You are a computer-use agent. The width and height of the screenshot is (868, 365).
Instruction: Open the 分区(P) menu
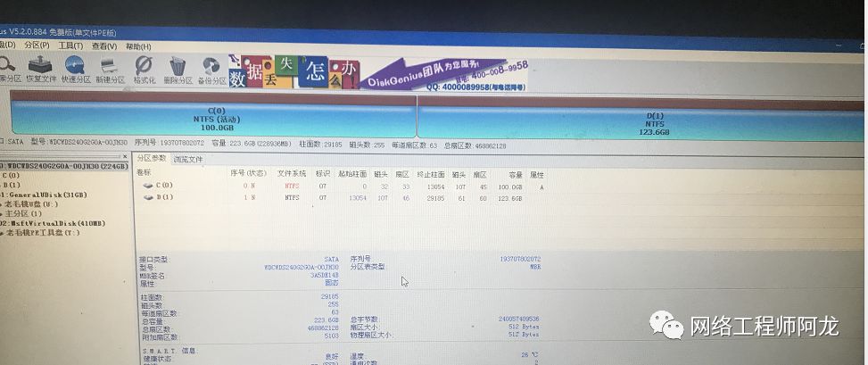click(x=37, y=45)
